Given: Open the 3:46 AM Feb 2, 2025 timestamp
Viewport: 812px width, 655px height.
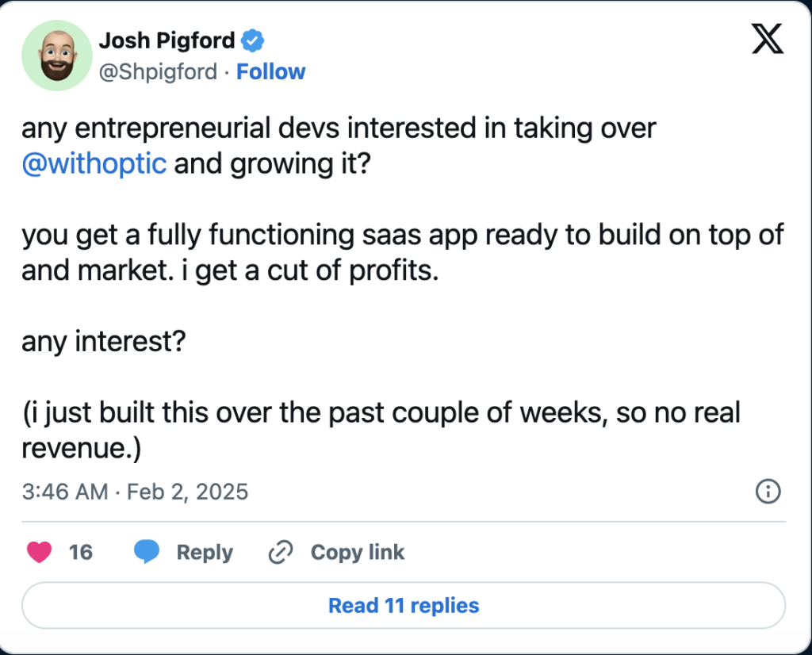Looking at the screenshot, I should [x=135, y=492].
